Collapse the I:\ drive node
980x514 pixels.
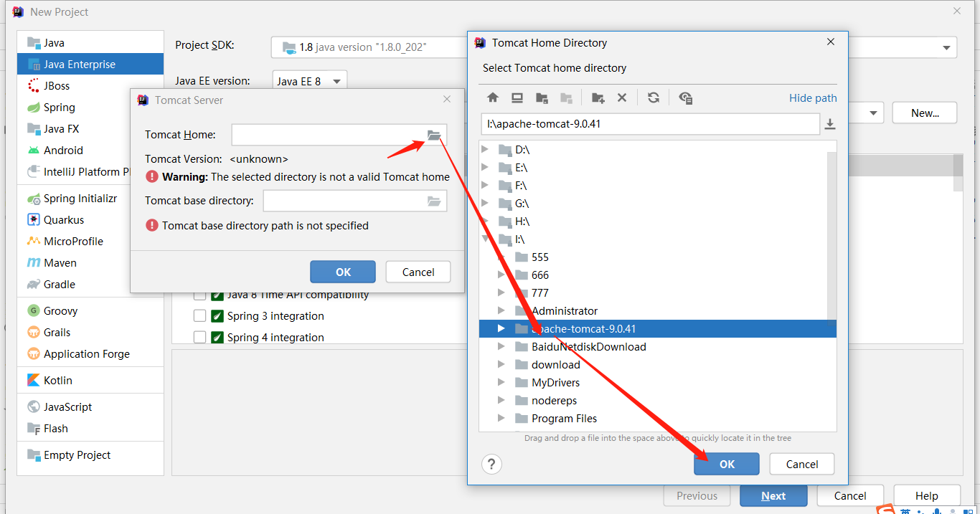pyautogui.click(x=485, y=239)
